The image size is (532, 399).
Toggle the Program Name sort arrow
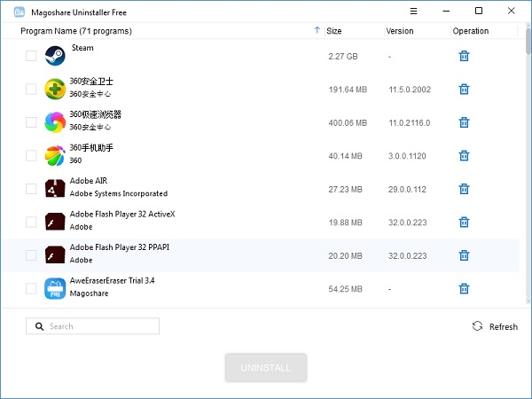click(x=317, y=31)
